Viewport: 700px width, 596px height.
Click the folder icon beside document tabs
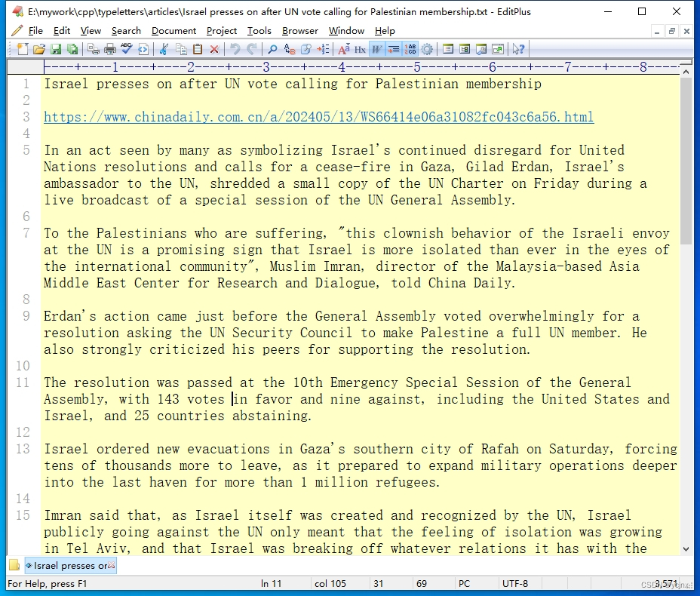pyautogui.click(x=14, y=565)
